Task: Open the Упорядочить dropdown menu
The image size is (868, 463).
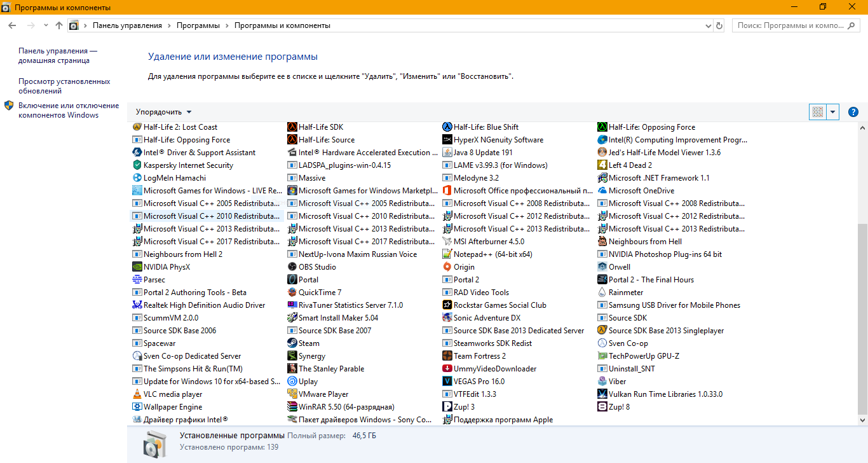Action: (163, 112)
